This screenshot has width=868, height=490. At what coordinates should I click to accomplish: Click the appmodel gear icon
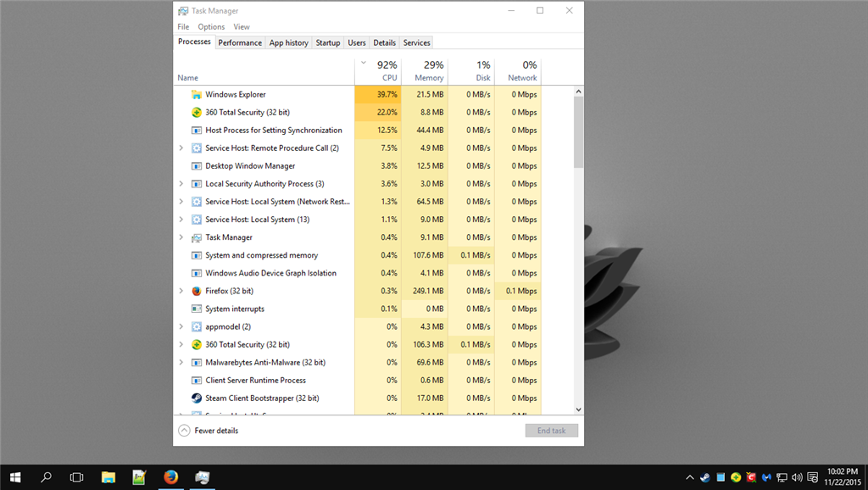pos(197,326)
